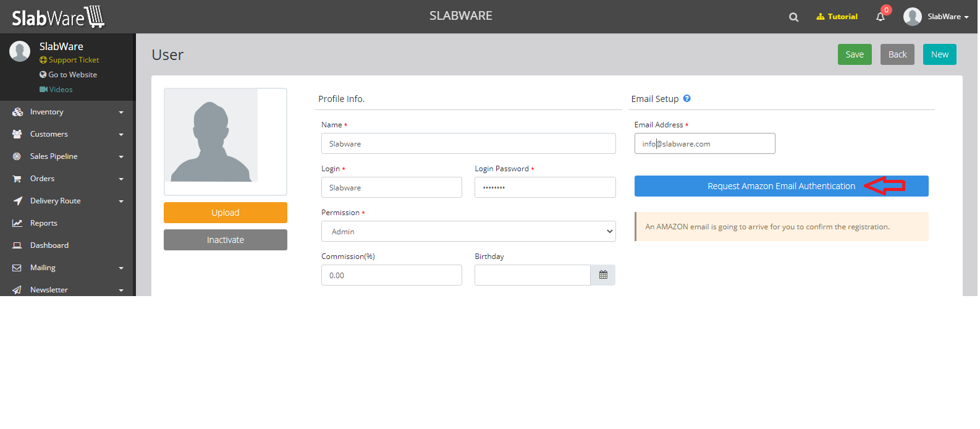Click the Newsletter paper plane icon
This screenshot has width=980, height=429.
tap(17, 290)
